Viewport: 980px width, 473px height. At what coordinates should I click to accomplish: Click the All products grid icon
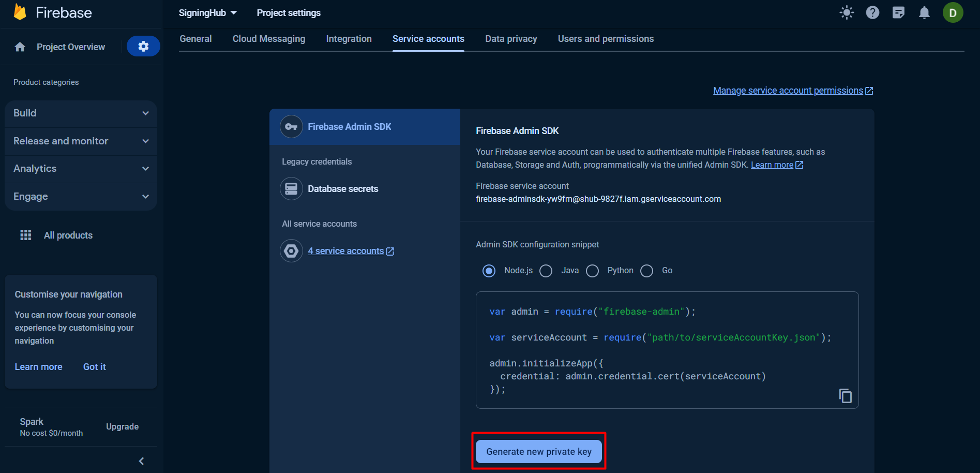tap(26, 235)
